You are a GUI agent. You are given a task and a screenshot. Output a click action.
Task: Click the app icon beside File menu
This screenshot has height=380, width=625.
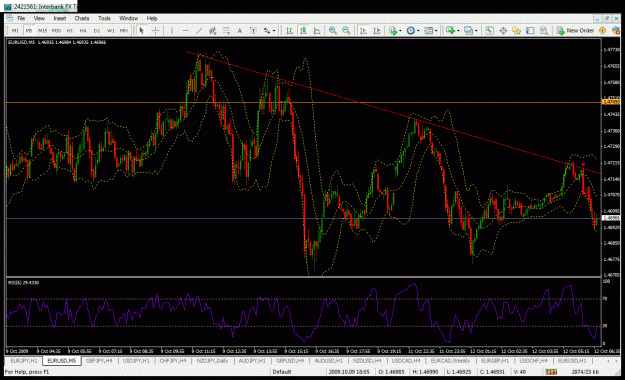9,18
